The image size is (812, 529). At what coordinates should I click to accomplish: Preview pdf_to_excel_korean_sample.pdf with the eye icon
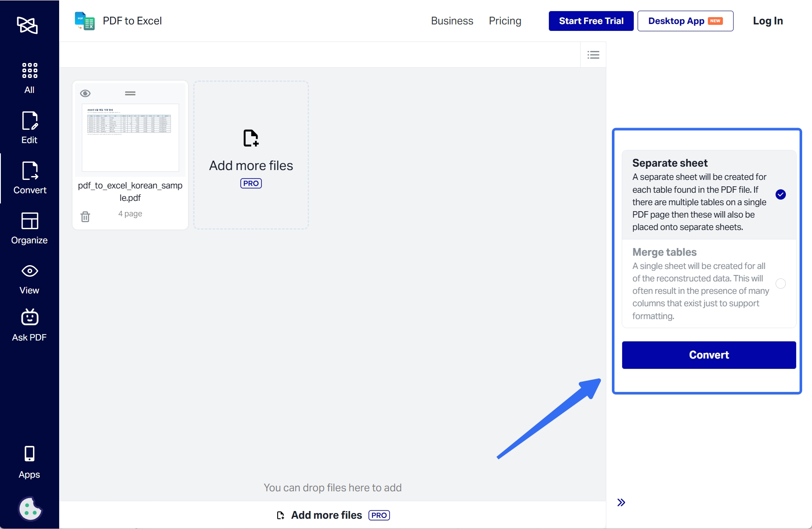coord(85,93)
